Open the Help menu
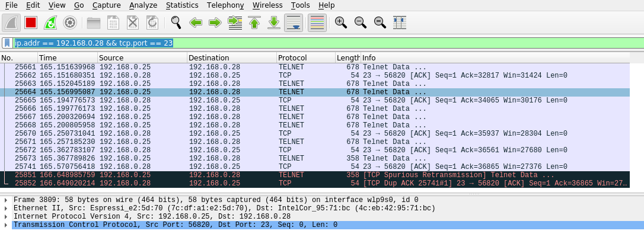Screen dimensions: 644x237 coord(327,5)
